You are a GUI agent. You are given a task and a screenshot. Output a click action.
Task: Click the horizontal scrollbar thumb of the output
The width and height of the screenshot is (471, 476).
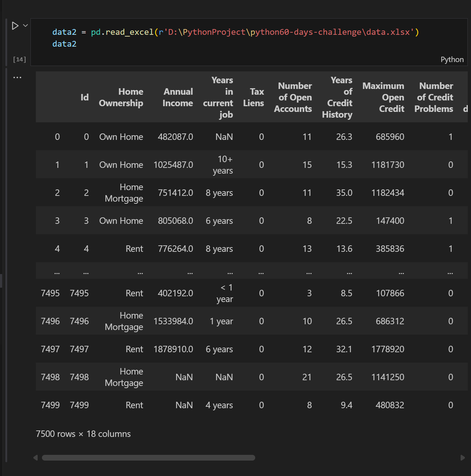148,458
